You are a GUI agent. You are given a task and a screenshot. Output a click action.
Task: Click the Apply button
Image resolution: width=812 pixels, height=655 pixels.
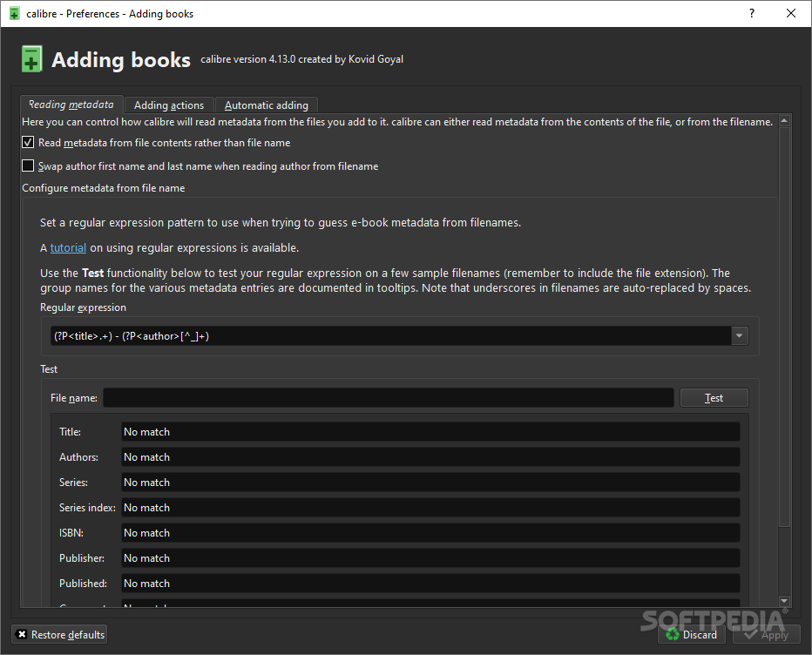(x=767, y=634)
